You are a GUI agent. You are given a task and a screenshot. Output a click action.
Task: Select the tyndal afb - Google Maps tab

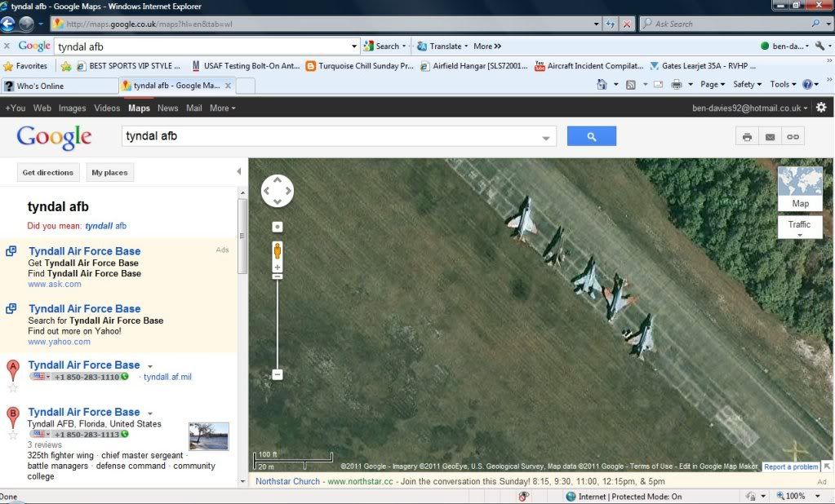click(178, 86)
